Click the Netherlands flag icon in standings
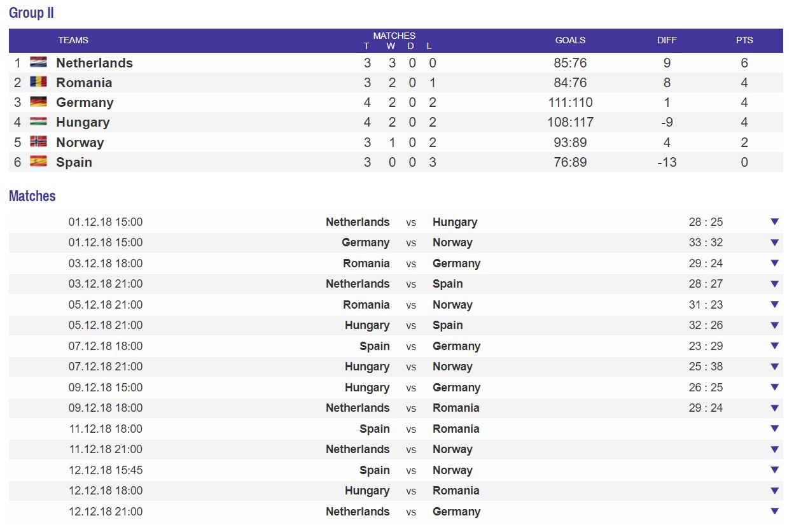The height and width of the screenshot is (532, 794). 38,62
